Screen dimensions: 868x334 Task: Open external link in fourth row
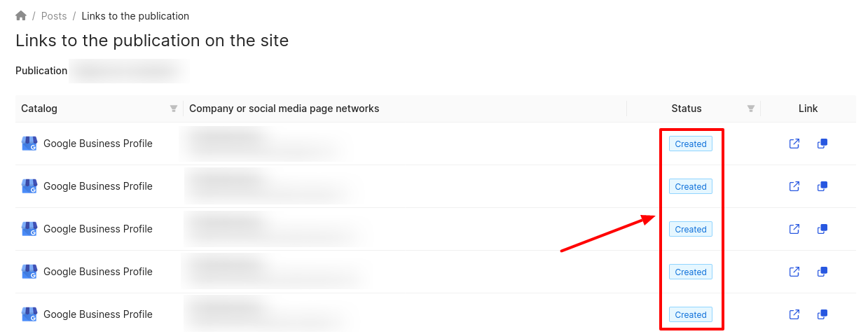pyautogui.click(x=794, y=272)
